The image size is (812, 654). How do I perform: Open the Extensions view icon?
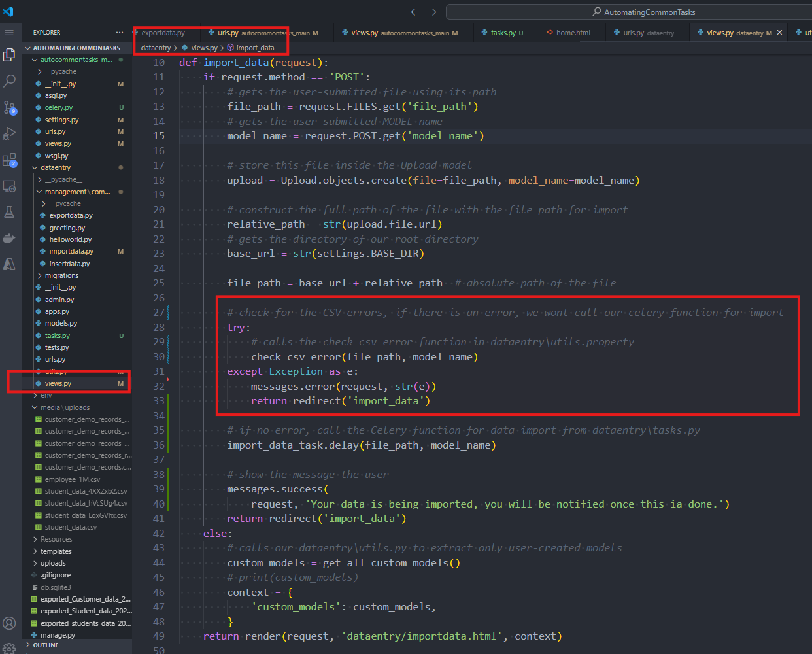[9, 160]
